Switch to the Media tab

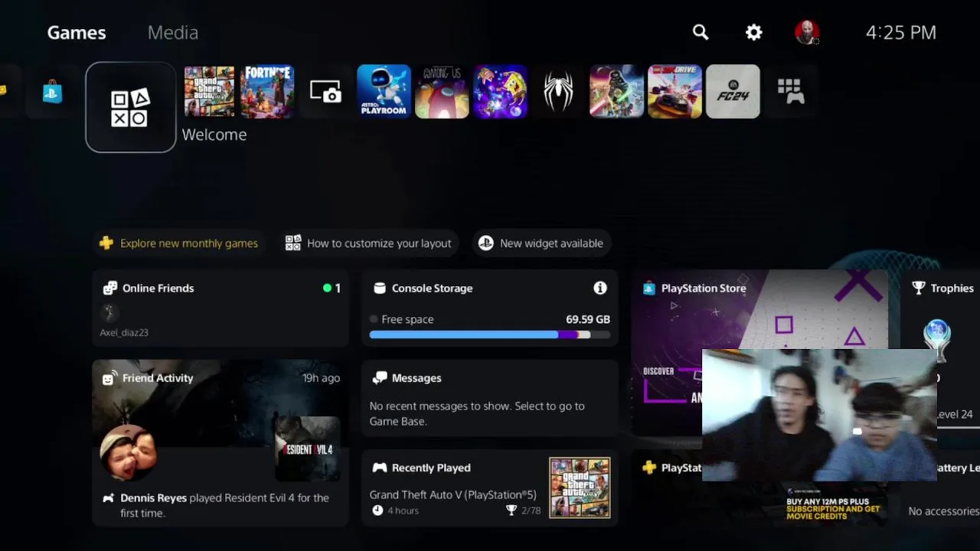[173, 32]
